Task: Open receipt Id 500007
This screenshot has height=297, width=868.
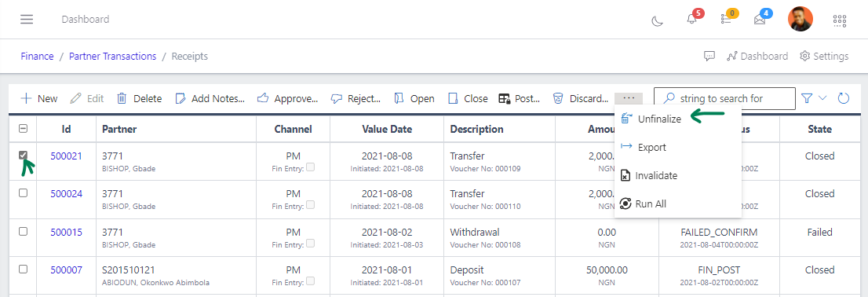Action: click(67, 269)
